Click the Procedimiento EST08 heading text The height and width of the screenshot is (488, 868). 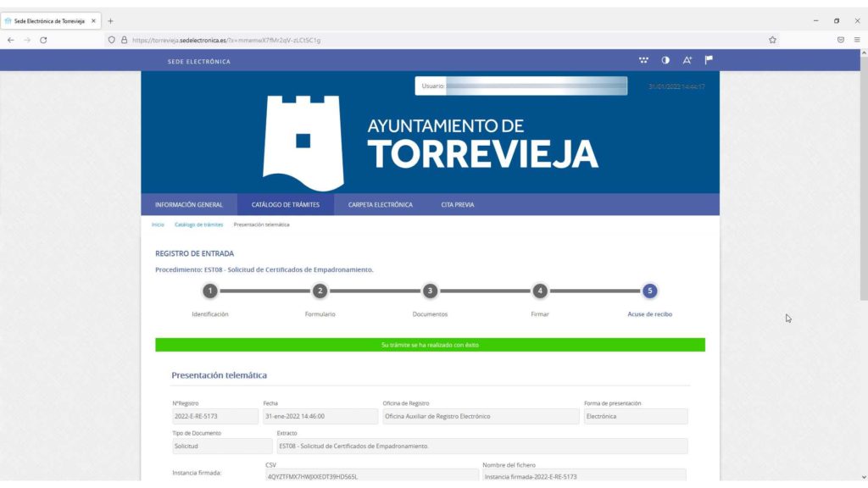click(264, 270)
